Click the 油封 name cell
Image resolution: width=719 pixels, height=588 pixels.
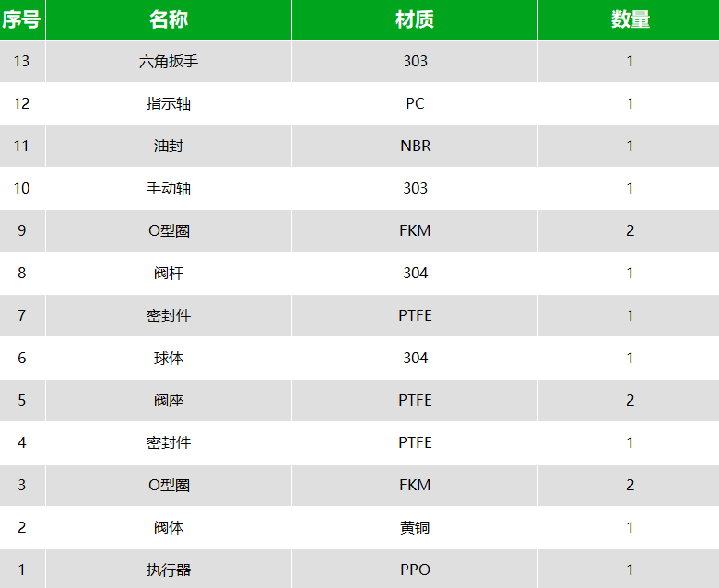(169, 146)
